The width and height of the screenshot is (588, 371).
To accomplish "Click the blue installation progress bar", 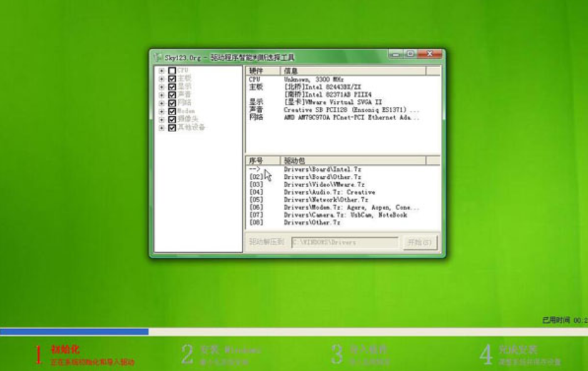I will (x=74, y=332).
